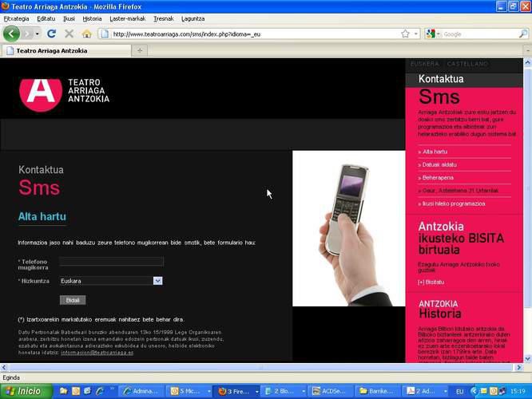
Task: Click the informacion@teatroarriaga.es email link
Action: [x=97, y=353]
